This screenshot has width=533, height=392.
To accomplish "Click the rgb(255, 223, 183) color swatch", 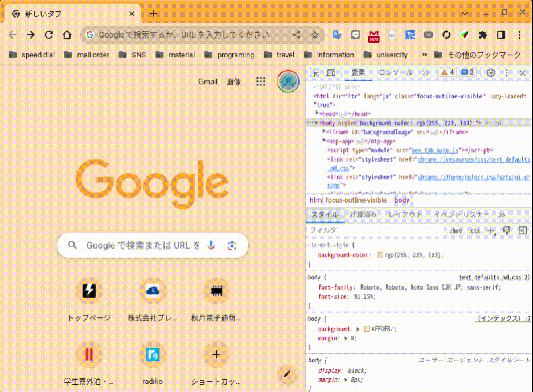I will [380, 255].
